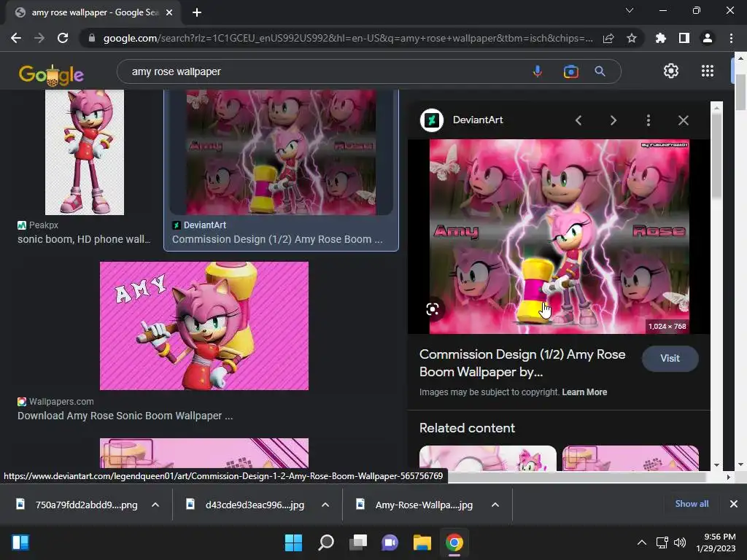The height and width of the screenshot is (560, 747).
Task: Open the volume speaker tray icon
Action: [680, 542]
